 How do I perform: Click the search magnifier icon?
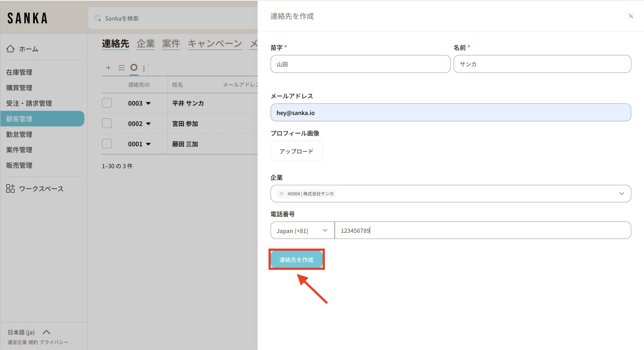tap(97, 18)
